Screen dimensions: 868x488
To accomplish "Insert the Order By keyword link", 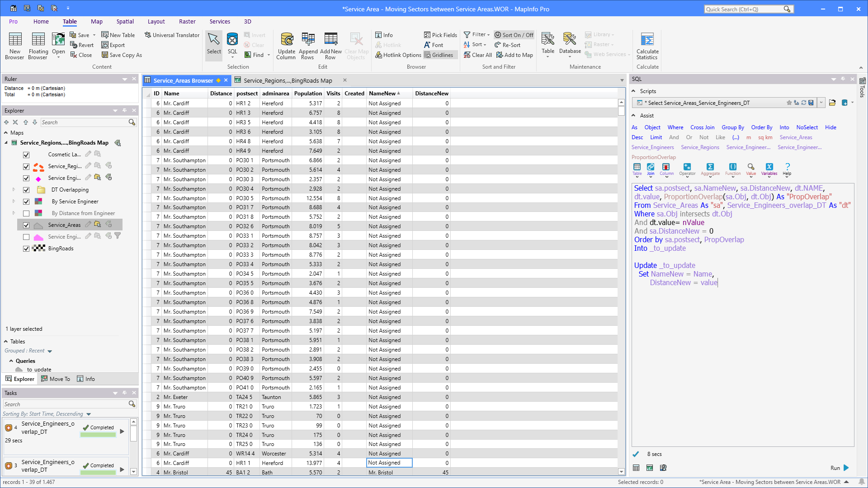I will [x=762, y=127].
